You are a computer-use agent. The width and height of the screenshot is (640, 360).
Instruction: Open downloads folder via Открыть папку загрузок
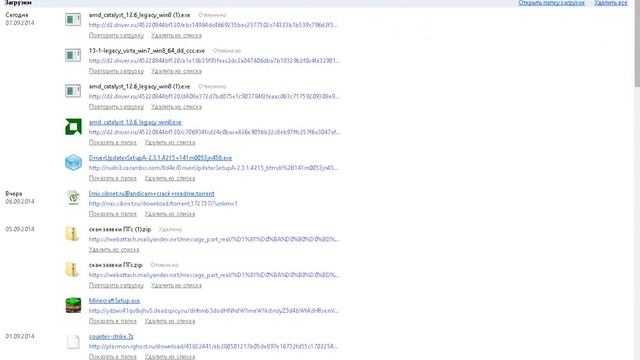[x=551, y=3]
